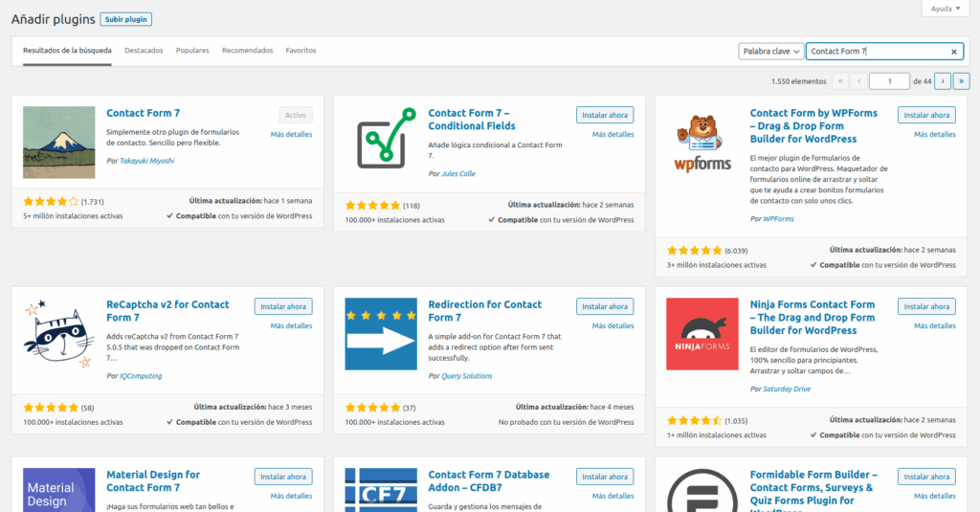This screenshot has width=980, height=512.
Task: Switch to the Destacados tab
Action: click(x=144, y=51)
